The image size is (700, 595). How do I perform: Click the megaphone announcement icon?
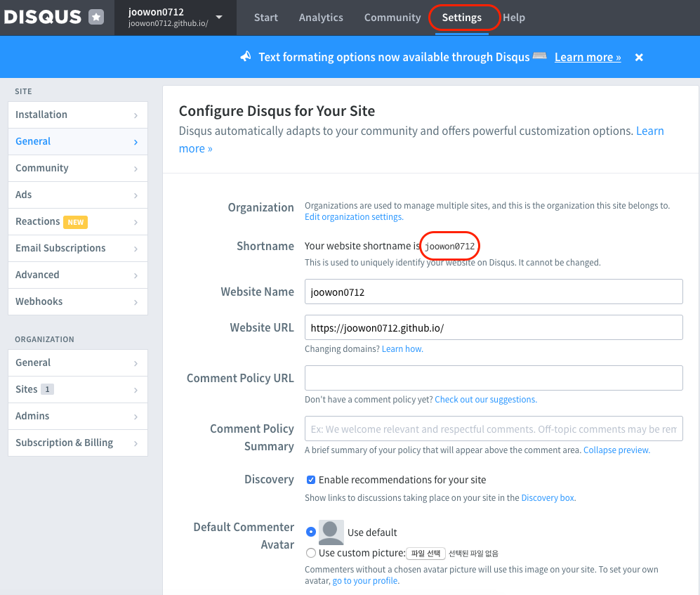coord(246,56)
